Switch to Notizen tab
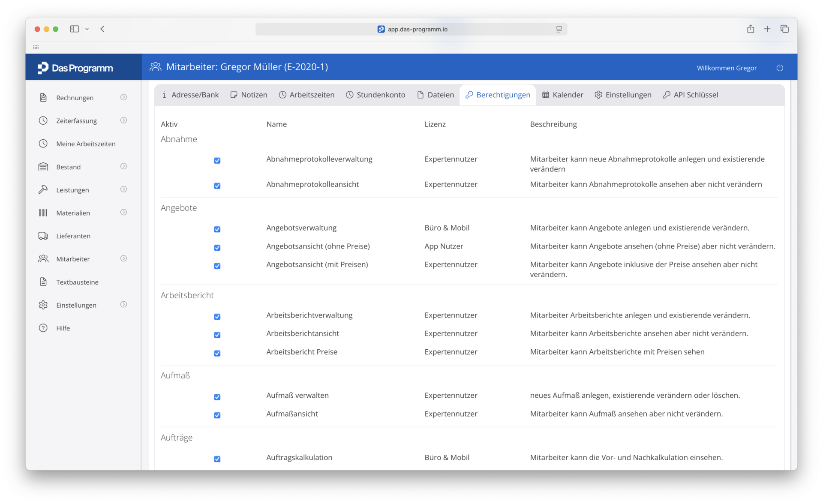This screenshot has width=823, height=504. pyautogui.click(x=249, y=95)
